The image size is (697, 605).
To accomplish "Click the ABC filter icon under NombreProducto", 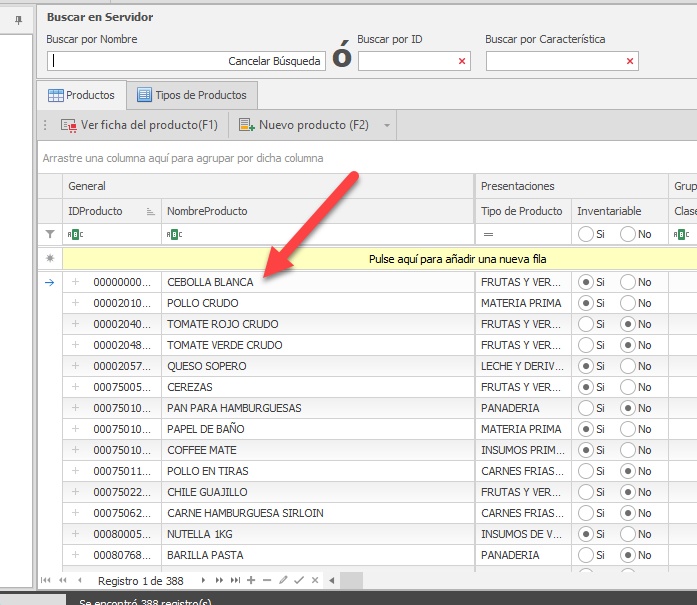I will tap(174, 234).
